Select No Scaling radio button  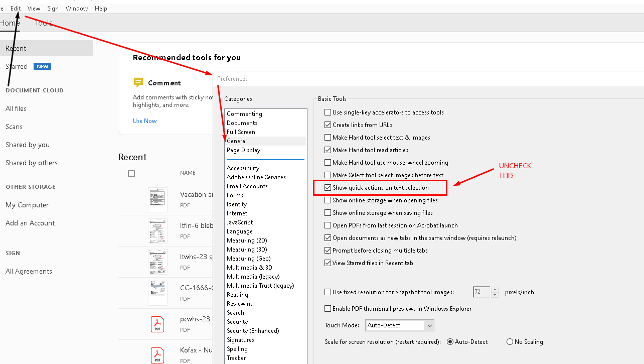coord(510,342)
